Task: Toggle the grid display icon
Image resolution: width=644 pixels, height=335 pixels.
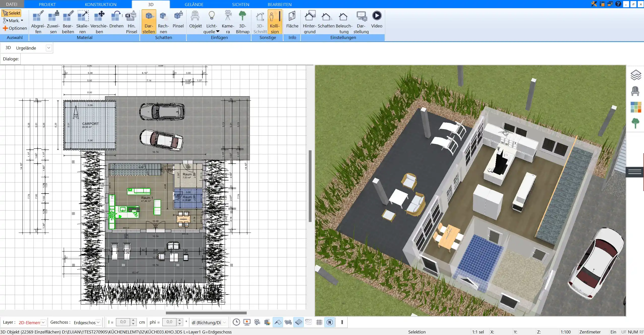Action: tap(319, 322)
